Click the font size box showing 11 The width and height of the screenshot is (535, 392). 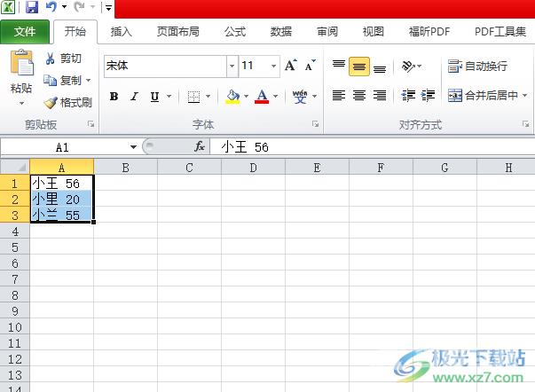tap(253, 66)
